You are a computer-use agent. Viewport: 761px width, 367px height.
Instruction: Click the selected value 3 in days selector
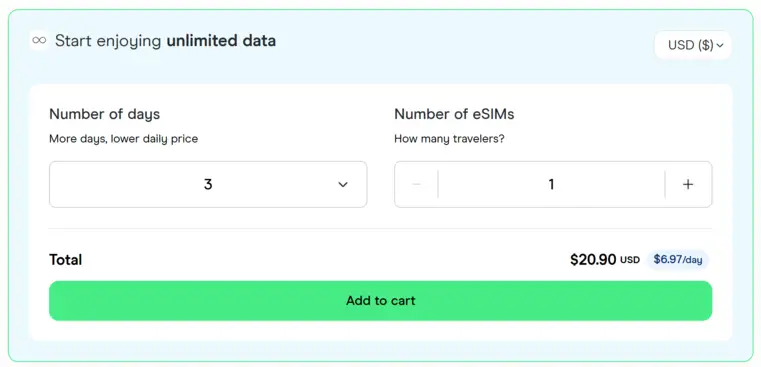tap(208, 184)
